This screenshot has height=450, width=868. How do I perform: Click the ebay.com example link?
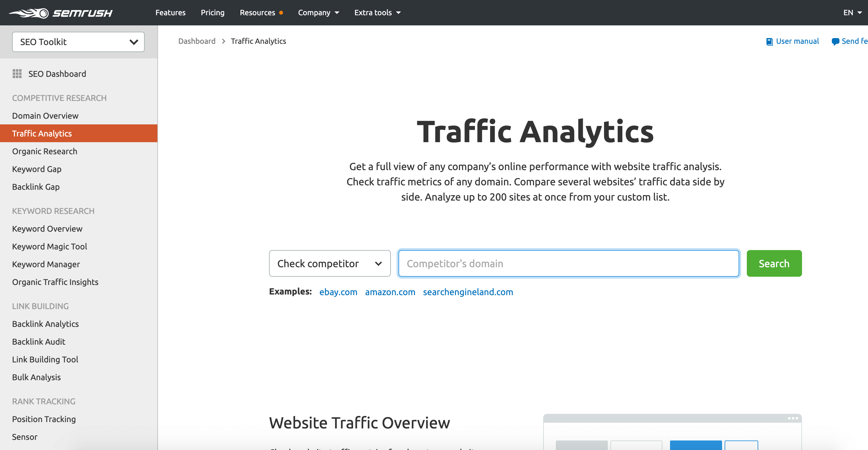click(338, 292)
